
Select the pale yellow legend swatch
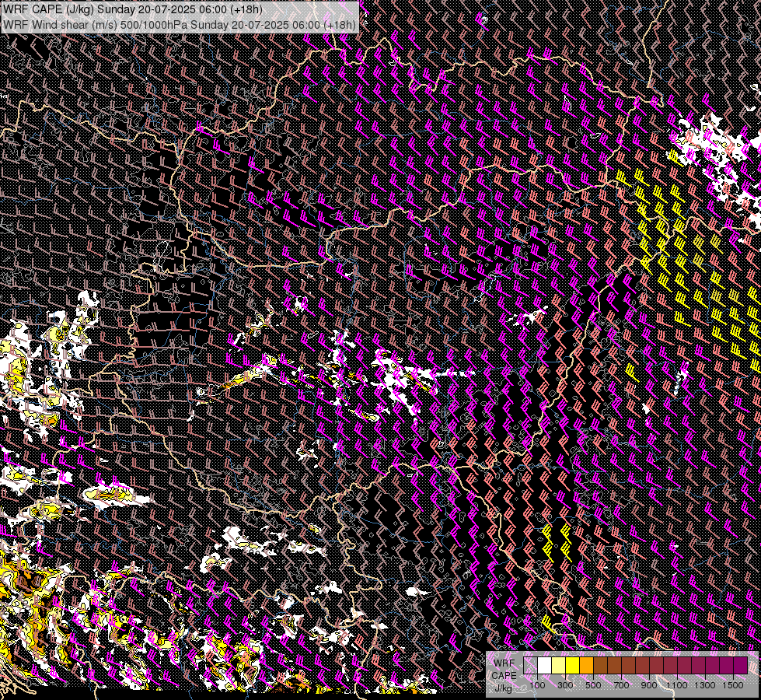point(559,666)
